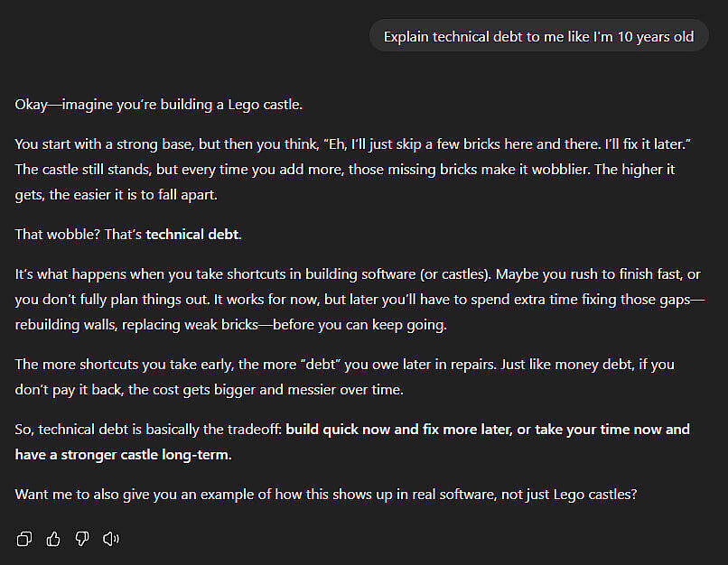Viewport: 728px width, 565px height.
Task: Copy the response with the copy icon
Action: click(24, 539)
